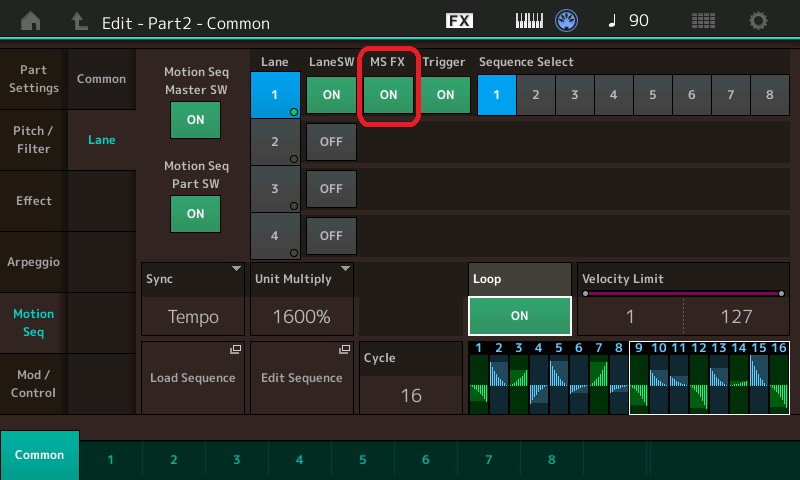Select the Cycle value field
This screenshot has width=800, height=480.
point(410,380)
